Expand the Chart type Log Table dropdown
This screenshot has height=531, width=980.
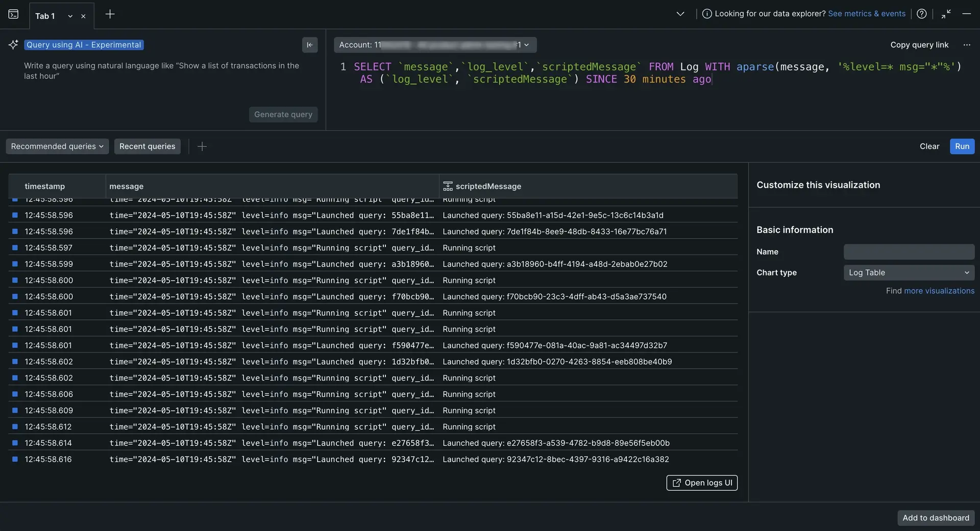(909, 273)
